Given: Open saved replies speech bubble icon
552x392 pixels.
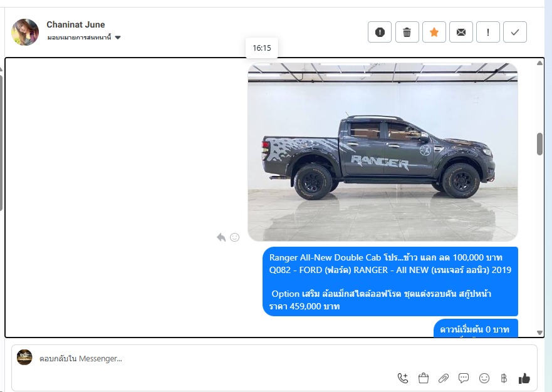Looking at the screenshot, I should pos(464,378).
